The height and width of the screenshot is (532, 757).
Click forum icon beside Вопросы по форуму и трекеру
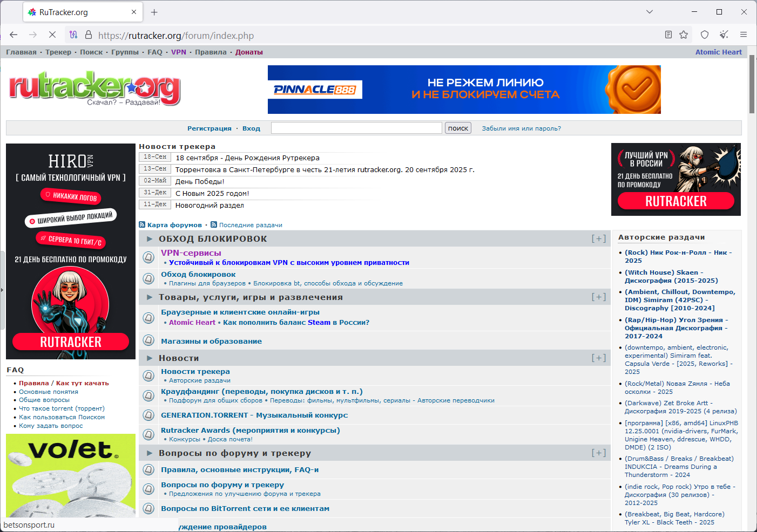[x=148, y=489]
